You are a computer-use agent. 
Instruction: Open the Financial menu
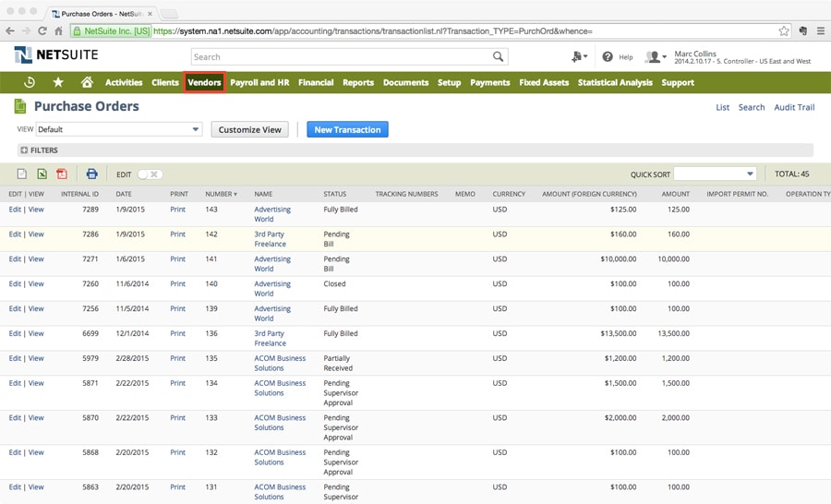click(316, 82)
